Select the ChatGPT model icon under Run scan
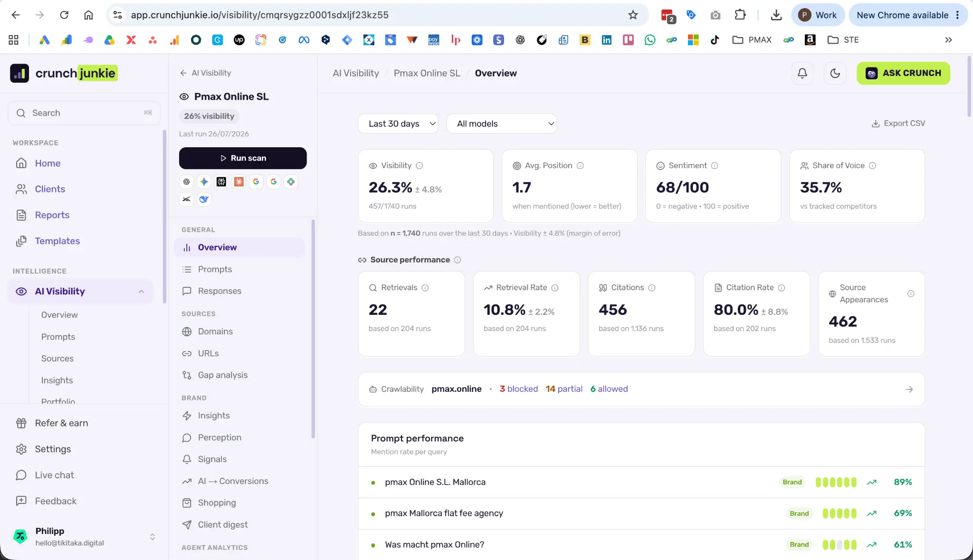973x560 pixels. click(187, 181)
